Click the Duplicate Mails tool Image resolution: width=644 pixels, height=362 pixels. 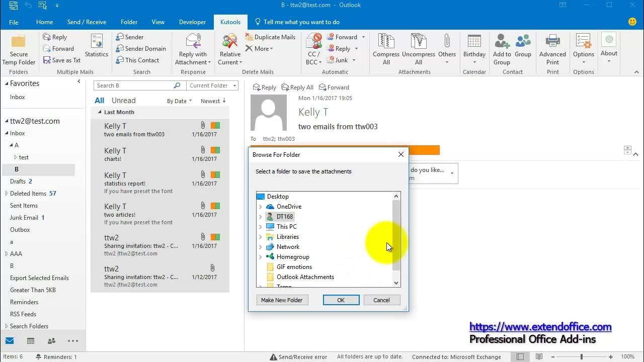(270, 37)
